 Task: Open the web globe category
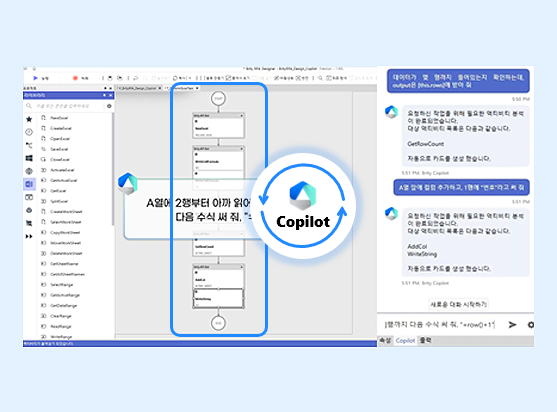(29, 171)
